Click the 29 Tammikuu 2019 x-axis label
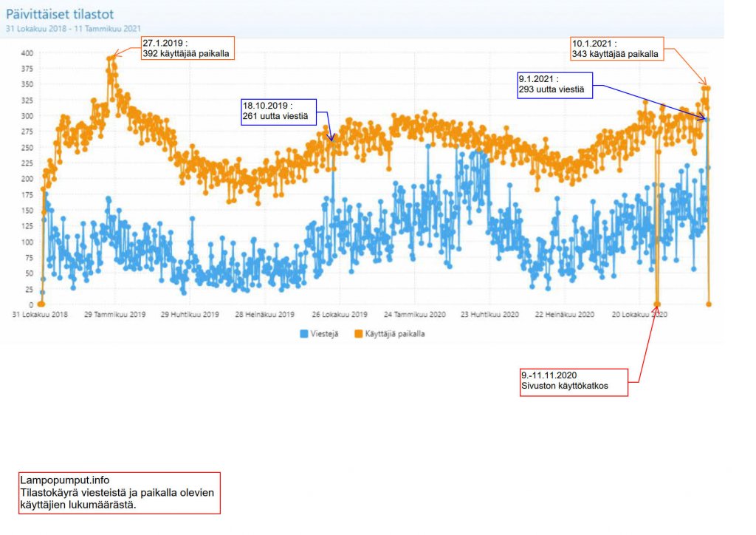Screen dimensions: 756x535 (x=115, y=315)
